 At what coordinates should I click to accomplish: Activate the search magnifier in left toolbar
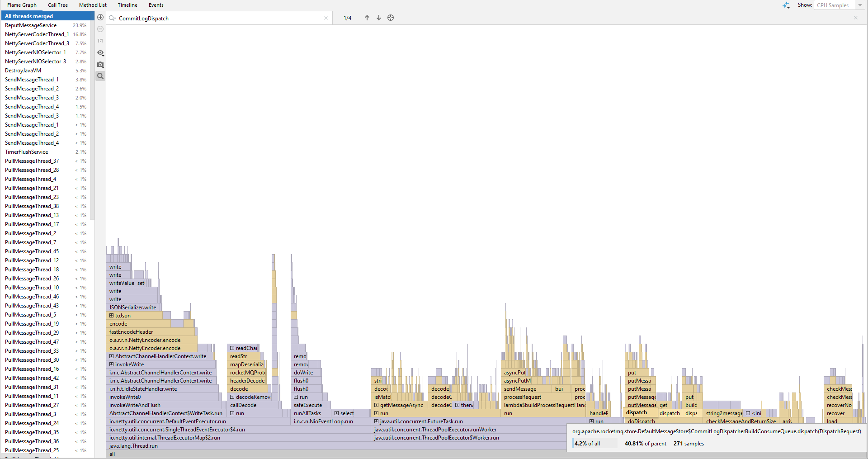100,76
